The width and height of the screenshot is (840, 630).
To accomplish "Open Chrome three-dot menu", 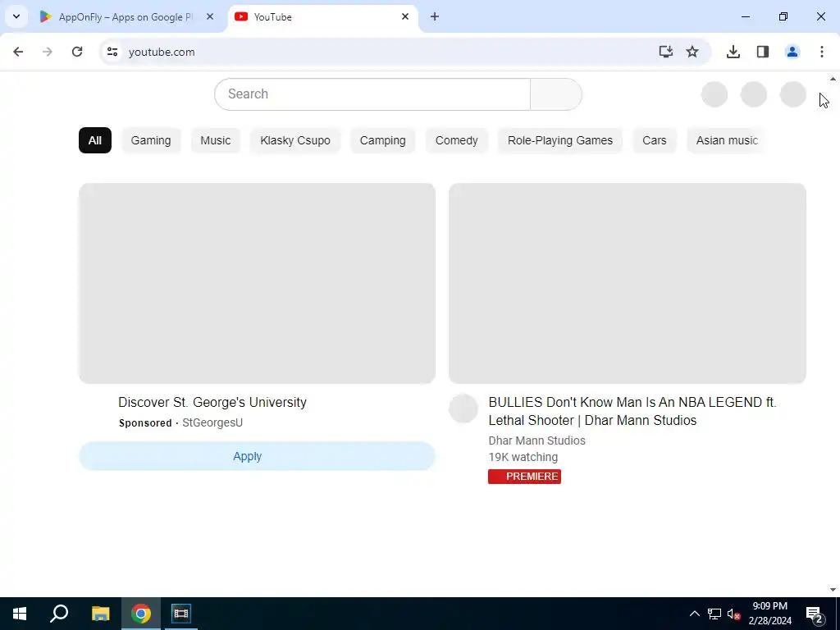I will (821, 52).
